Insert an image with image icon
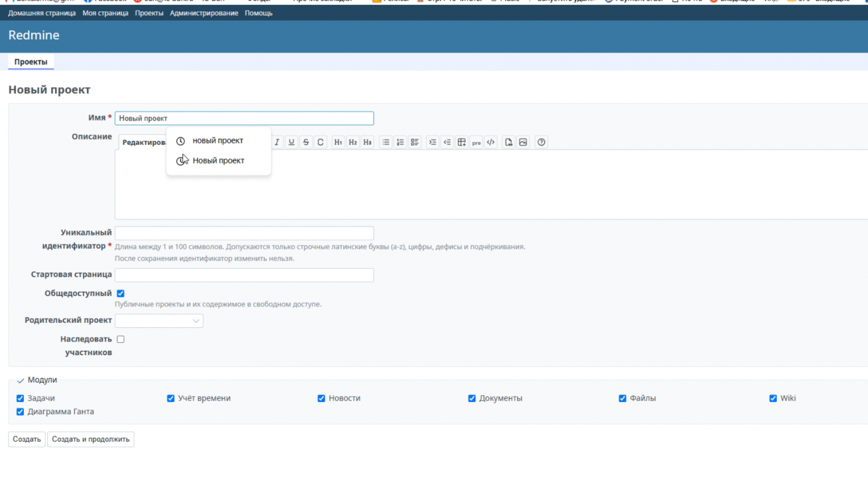 [x=523, y=142]
